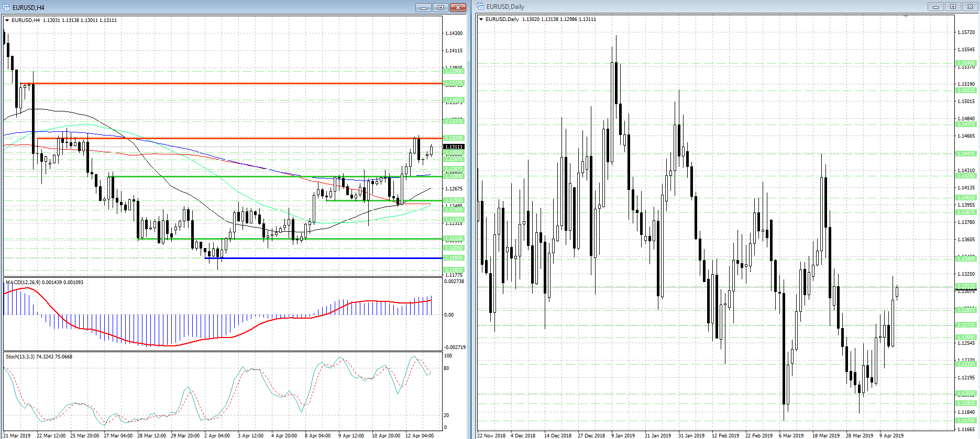The height and width of the screenshot is (439, 980).
Task: Click the EURUSD,Daily window title bar
Action: click(x=681, y=7)
